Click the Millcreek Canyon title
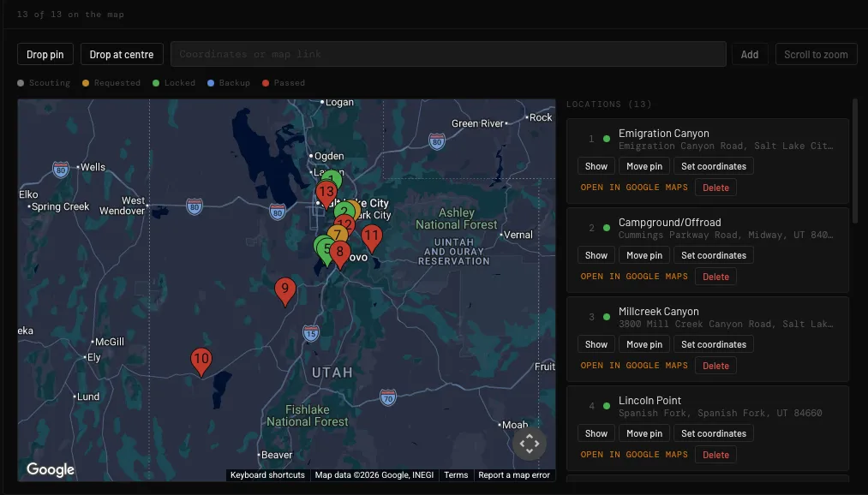868x495 pixels. point(659,312)
